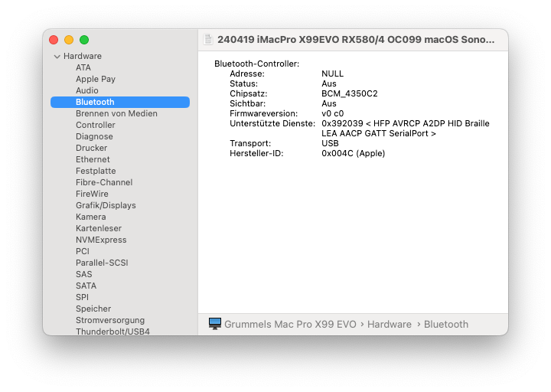Select Thunderbolt/USB4 in the sidebar

coord(112,332)
